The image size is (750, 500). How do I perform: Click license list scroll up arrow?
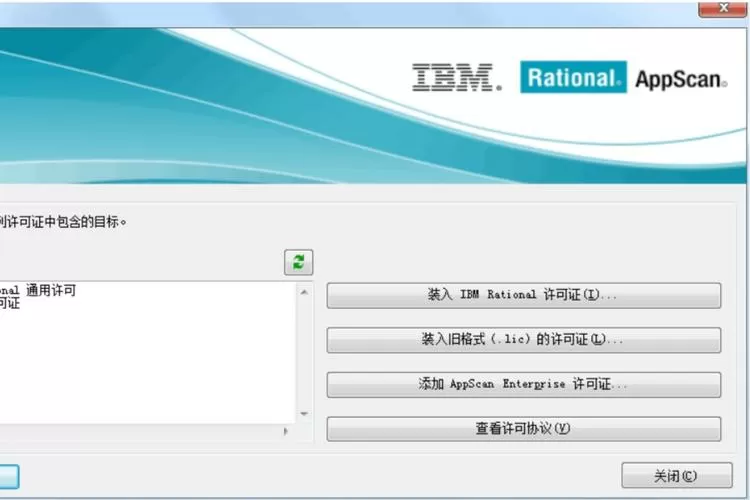click(304, 292)
